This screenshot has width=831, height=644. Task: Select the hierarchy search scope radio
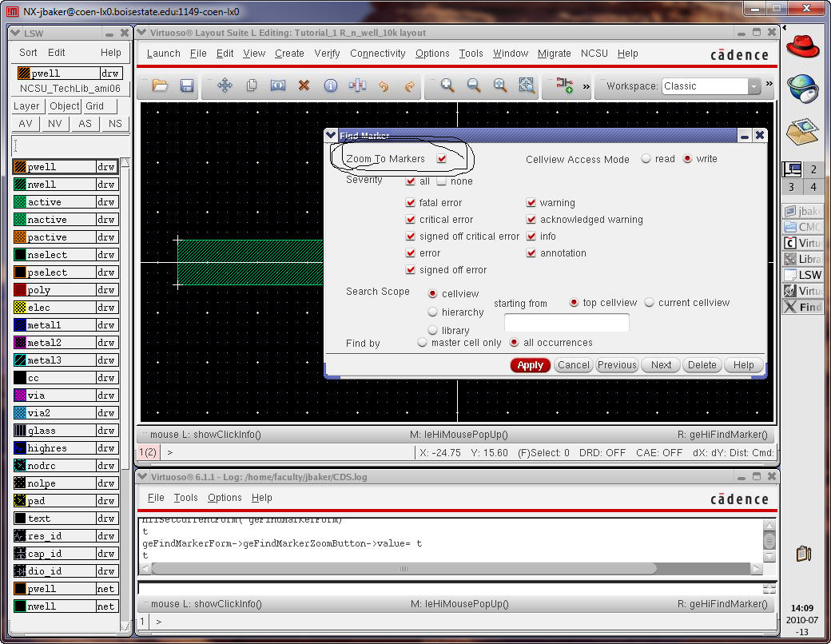(433, 312)
